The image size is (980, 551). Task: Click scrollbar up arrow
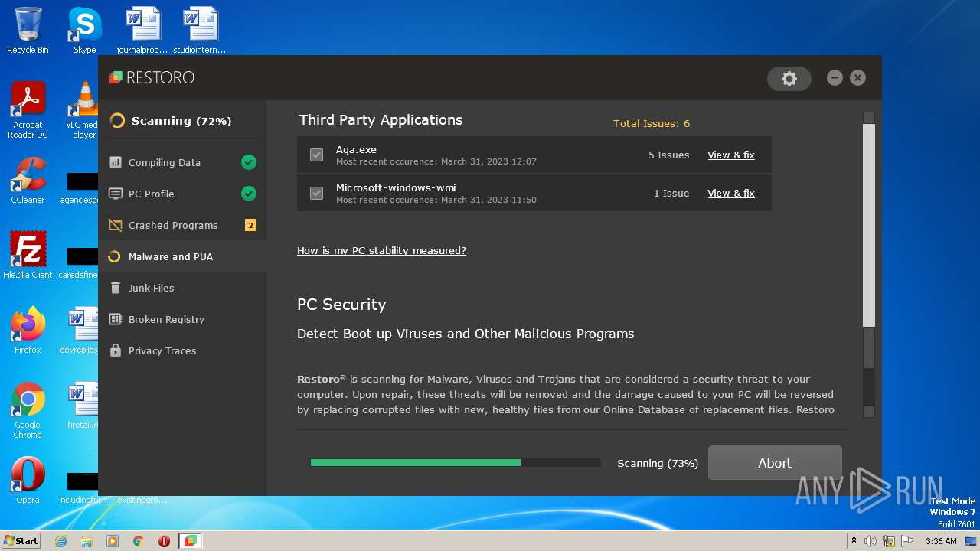(868, 118)
